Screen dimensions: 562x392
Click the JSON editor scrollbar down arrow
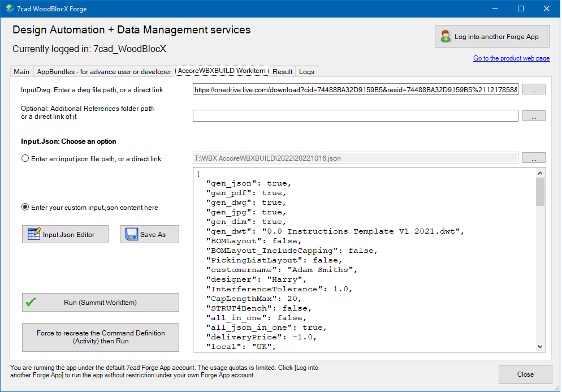click(540, 346)
